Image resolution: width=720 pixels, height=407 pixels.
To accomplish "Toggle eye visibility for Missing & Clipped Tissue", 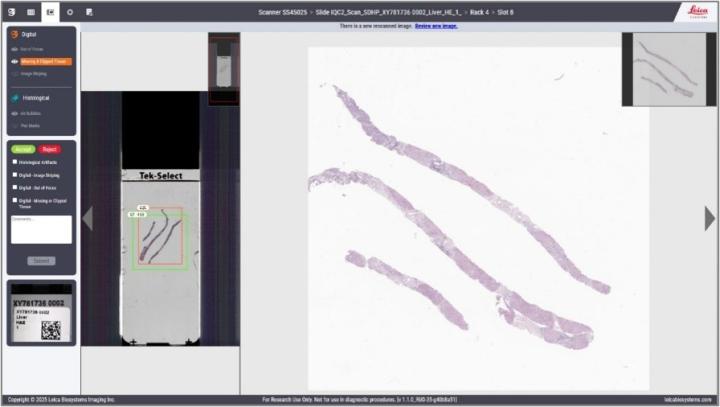I will point(14,61).
